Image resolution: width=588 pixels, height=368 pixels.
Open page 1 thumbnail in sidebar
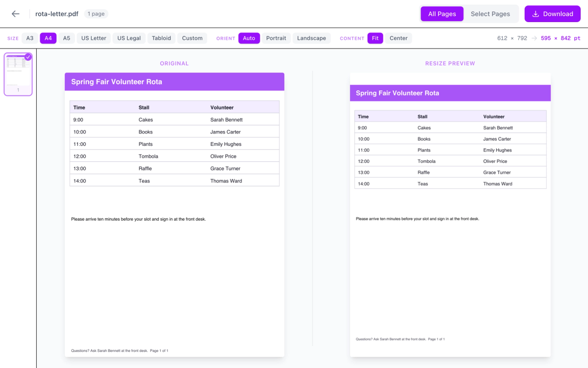pyautogui.click(x=18, y=74)
